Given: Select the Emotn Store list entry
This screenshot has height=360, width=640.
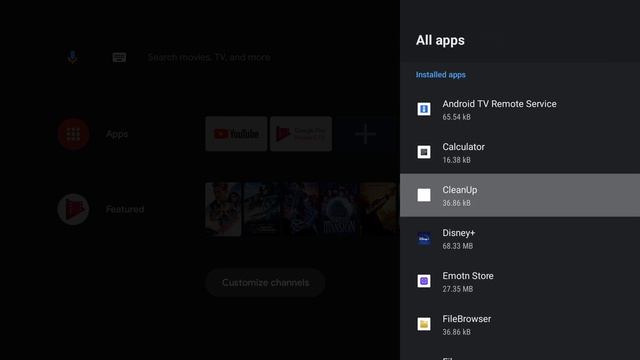Looking at the screenshot, I should 520,281.
